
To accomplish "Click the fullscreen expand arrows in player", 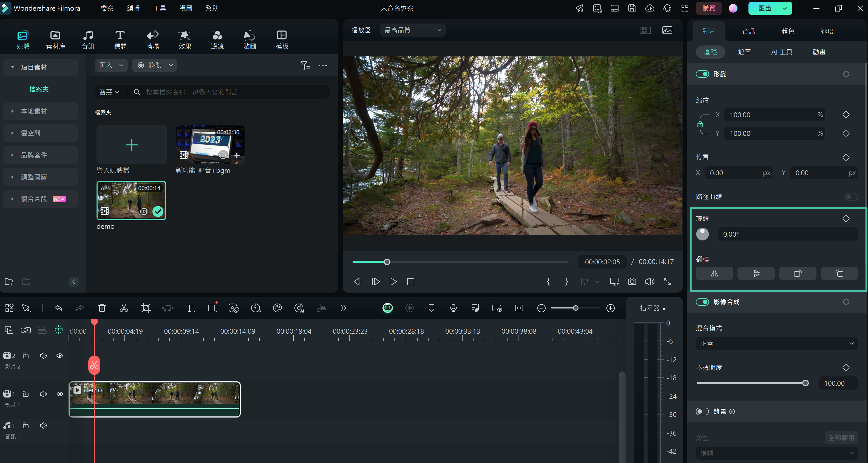I will (x=667, y=282).
